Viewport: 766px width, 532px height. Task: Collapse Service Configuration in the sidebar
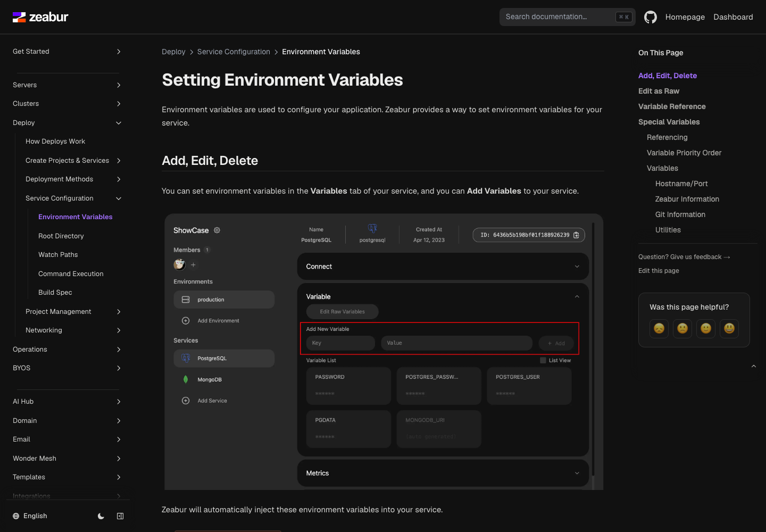pyautogui.click(x=73, y=198)
